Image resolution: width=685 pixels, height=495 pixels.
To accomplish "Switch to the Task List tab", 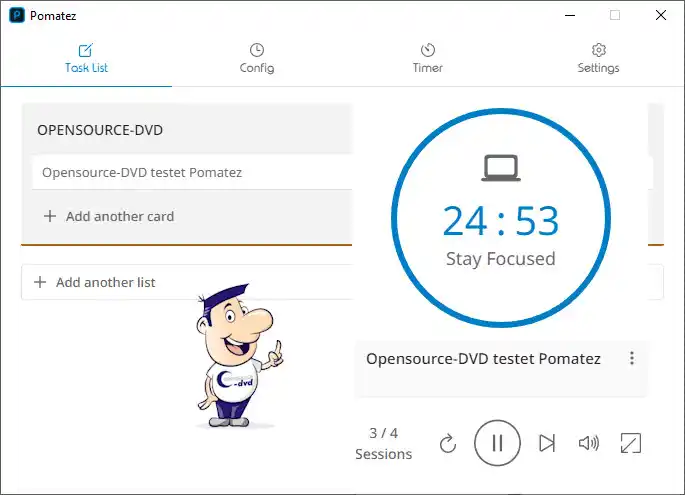I will pos(86,59).
